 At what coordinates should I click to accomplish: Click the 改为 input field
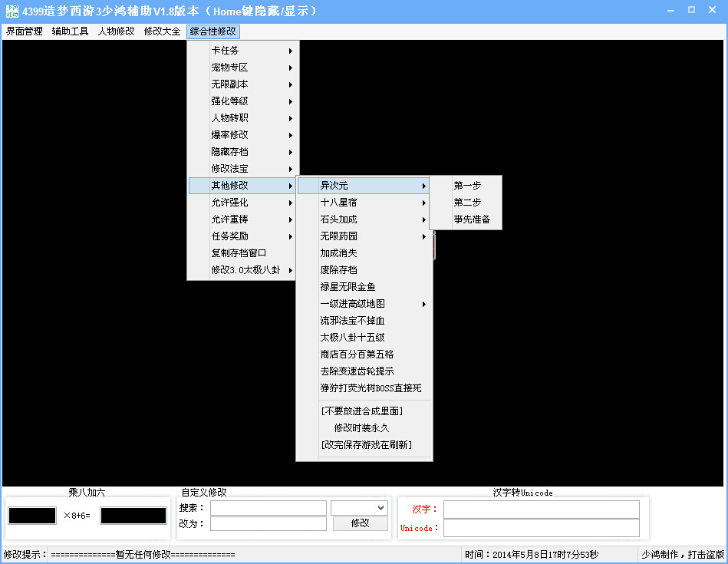pyautogui.click(x=268, y=523)
